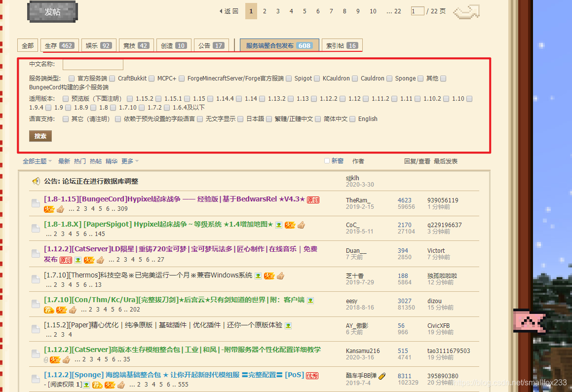Switch to the 创造 10 tab

[x=174, y=45]
